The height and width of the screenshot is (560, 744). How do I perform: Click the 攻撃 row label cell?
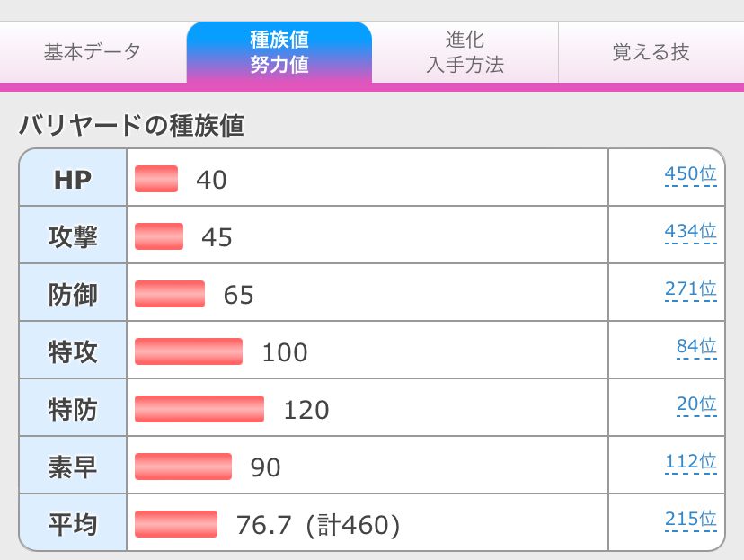(x=73, y=236)
